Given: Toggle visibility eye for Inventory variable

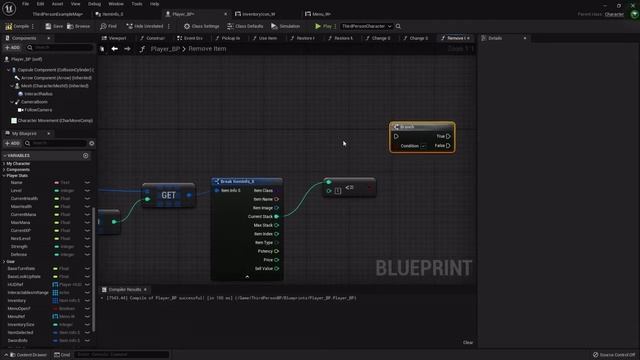Looking at the screenshot, I should click(87, 300).
